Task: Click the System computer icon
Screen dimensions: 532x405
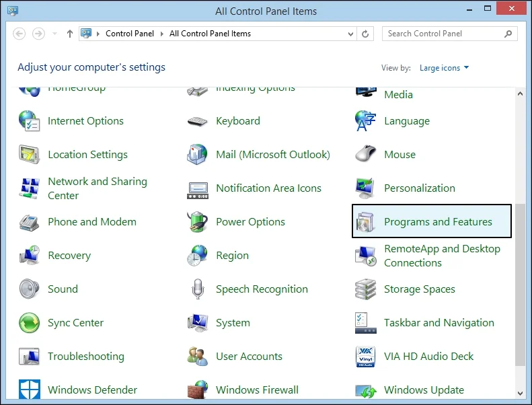Action: pyautogui.click(x=197, y=322)
